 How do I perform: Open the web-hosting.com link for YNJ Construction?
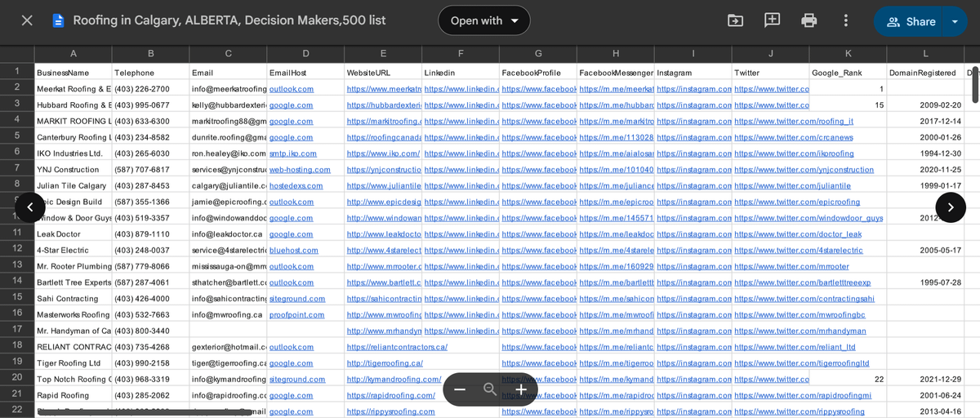click(x=300, y=170)
